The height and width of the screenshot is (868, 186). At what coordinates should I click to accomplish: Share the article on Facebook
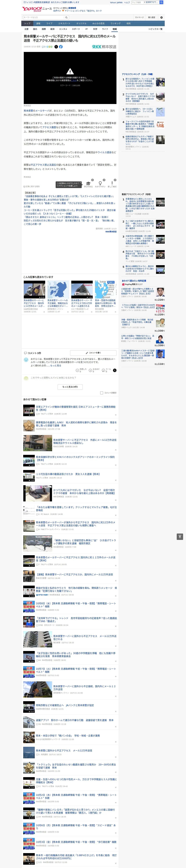tap(61, 47)
